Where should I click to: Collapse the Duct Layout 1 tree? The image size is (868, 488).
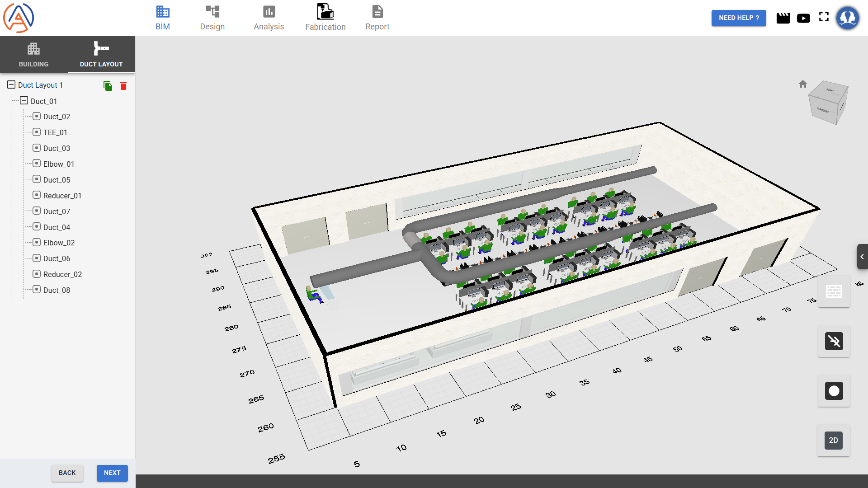pyautogui.click(x=10, y=84)
